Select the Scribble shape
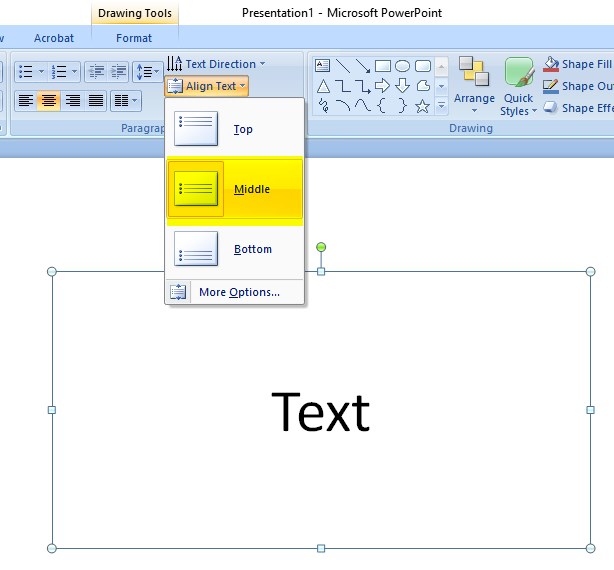This screenshot has height=570, width=614. [x=323, y=106]
